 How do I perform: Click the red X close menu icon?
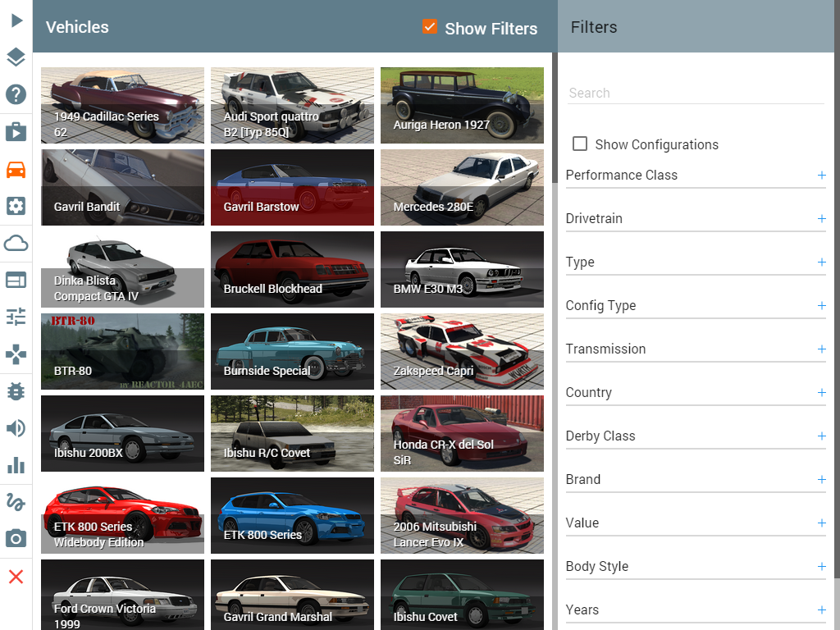pos(16,577)
